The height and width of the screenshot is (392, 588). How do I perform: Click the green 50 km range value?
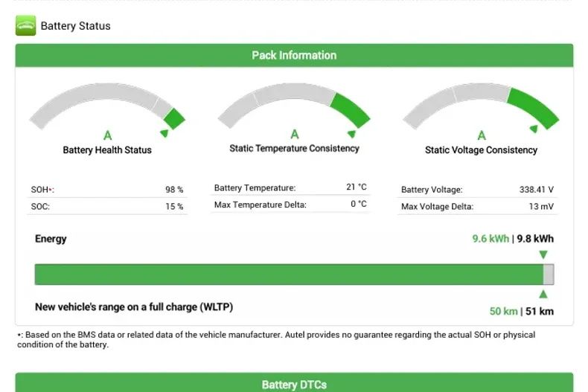pos(504,312)
